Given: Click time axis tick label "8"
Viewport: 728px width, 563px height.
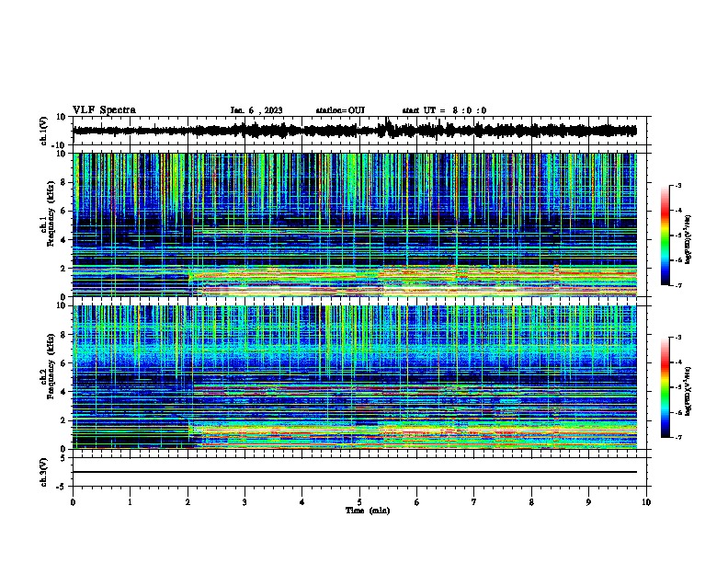Looking at the screenshot, I should click(x=531, y=502).
